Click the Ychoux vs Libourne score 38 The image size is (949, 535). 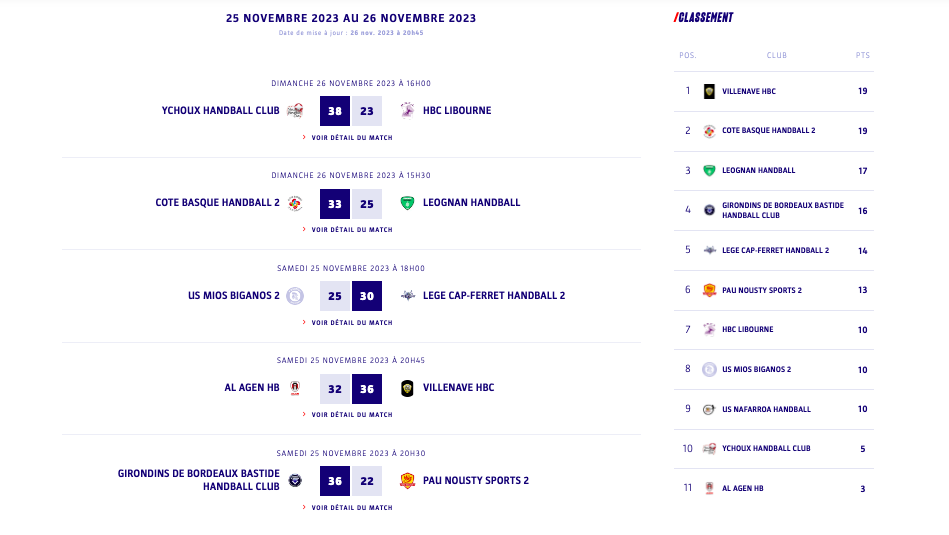pyautogui.click(x=335, y=111)
